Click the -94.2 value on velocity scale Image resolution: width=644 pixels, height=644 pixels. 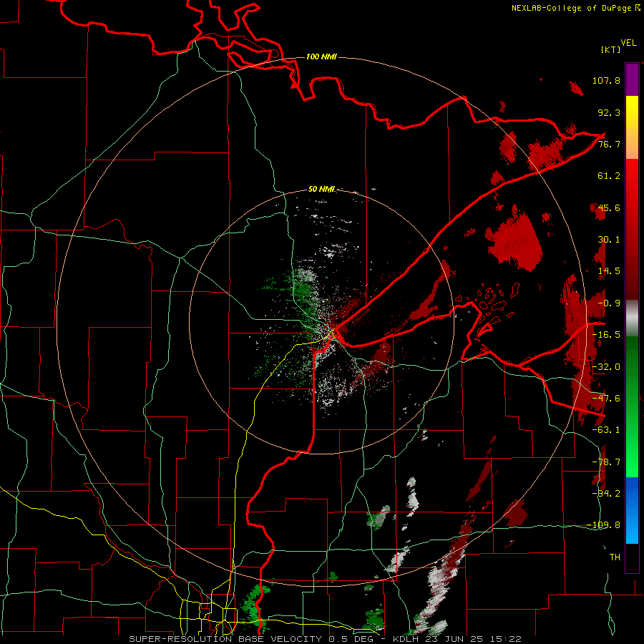click(x=606, y=493)
